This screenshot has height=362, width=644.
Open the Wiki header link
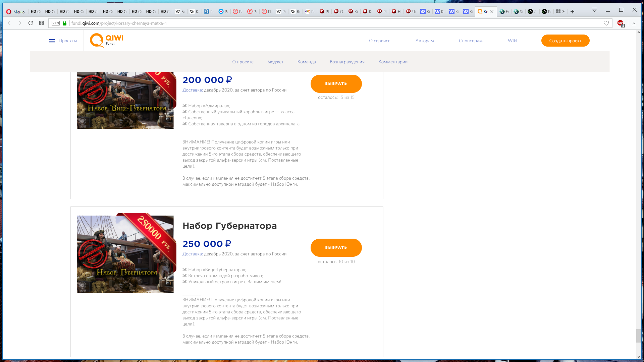pos(512,41)
